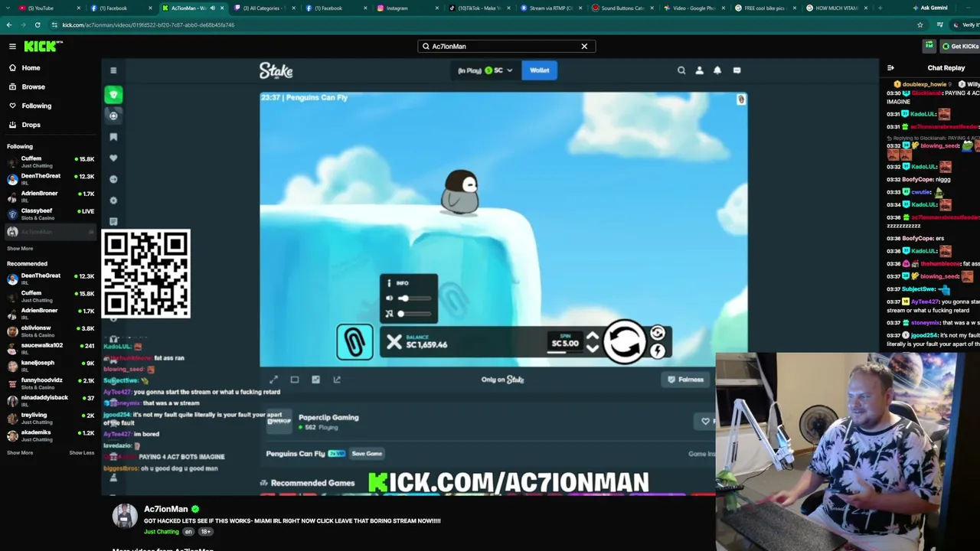
Task: Click the Fairness button
Action: pos(685,380)
